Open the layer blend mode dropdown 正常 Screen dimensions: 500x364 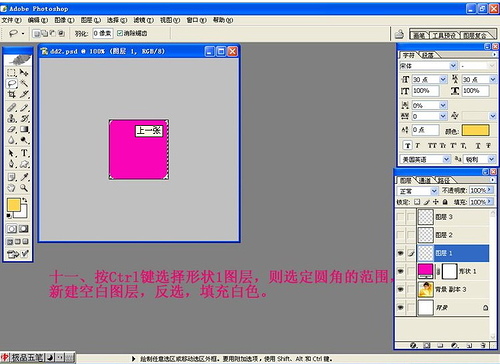click(x=434, y=191)
